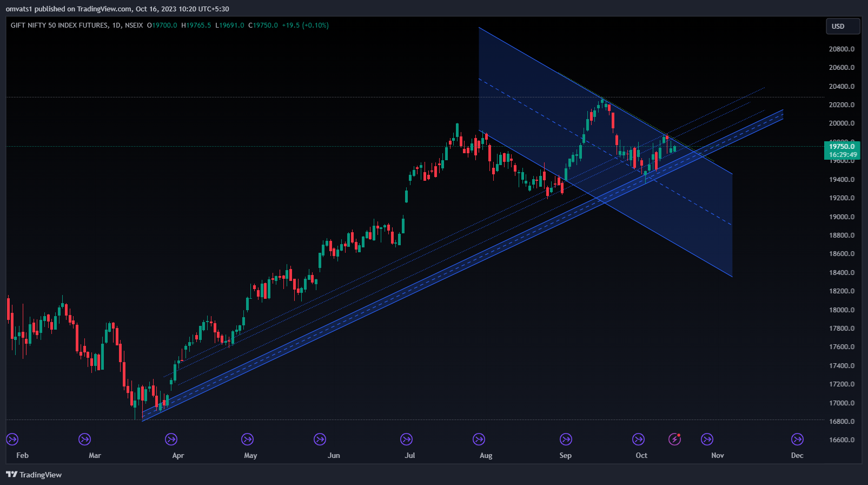Click the TradingView text link at bottom left
This screenshot has width=868, height=485.
coord(41,475)
